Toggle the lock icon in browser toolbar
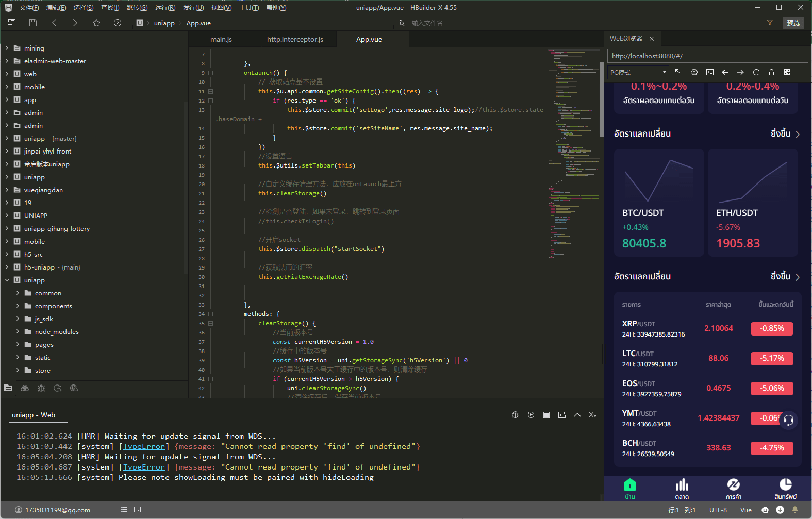This screenshot has width=812, height=519. (x=771, y=72)
